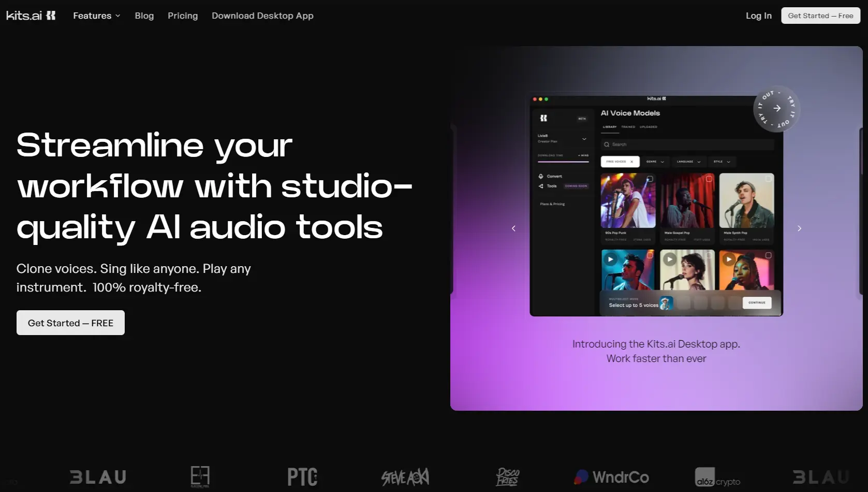
Task: Go to previous carousel slide arrow
Action: (x=513, y=228)
